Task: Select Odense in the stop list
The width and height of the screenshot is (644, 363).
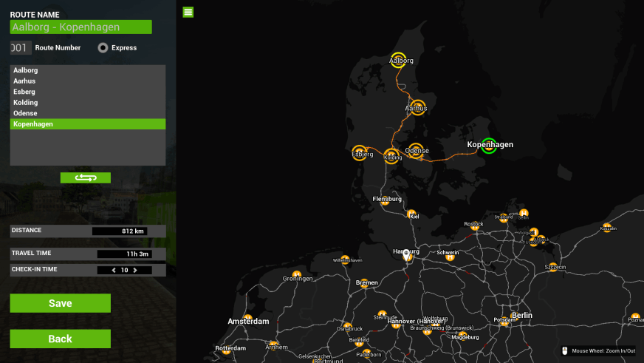Action: (x=88, y=113)
